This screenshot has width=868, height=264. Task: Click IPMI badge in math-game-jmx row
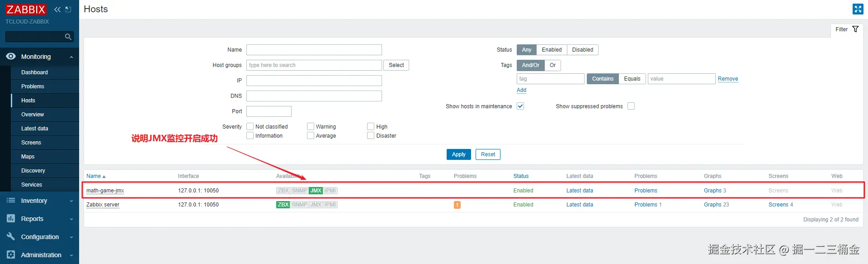click(x=330, y=191)
